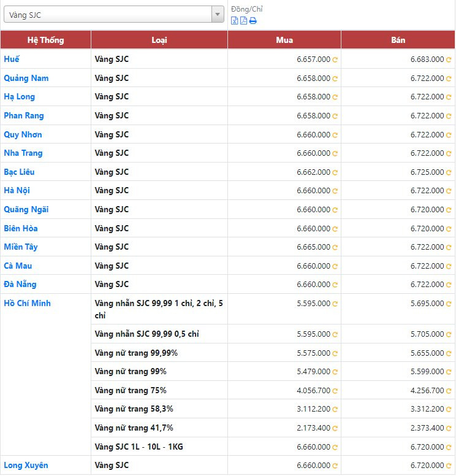Open the Biên Hòa link
456x476 pixels.
coord(21,228)
